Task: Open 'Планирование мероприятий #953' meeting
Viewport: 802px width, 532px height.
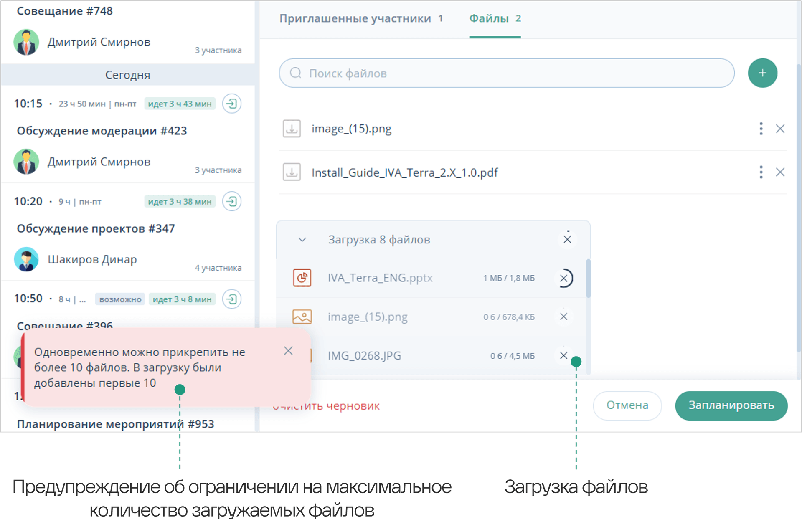Action: [x=115, y=424]
